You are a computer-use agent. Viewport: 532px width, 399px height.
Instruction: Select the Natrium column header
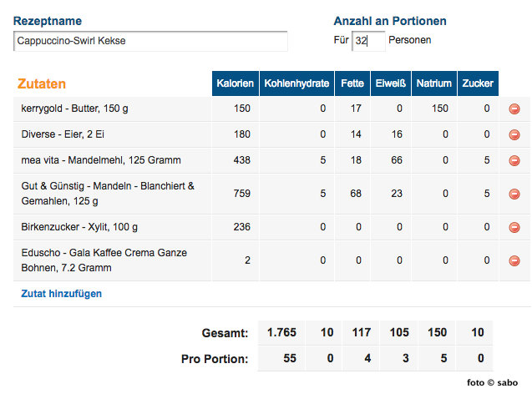[x=434, y=83]
